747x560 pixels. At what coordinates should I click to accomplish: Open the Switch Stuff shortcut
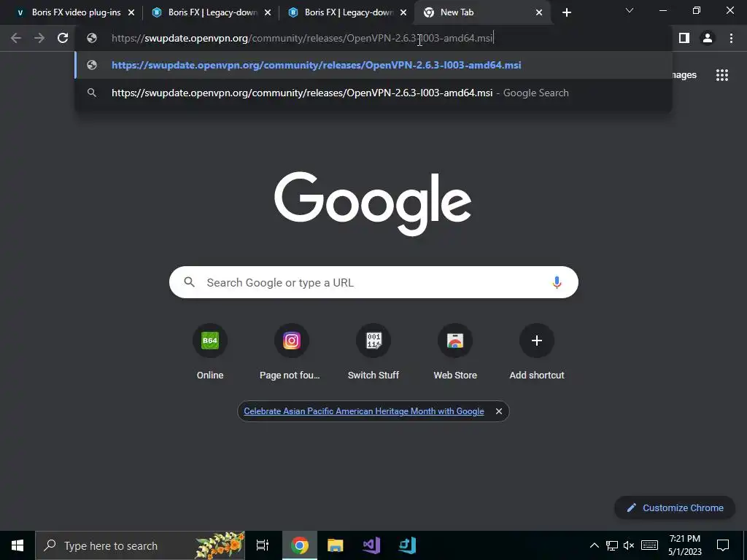373,351
